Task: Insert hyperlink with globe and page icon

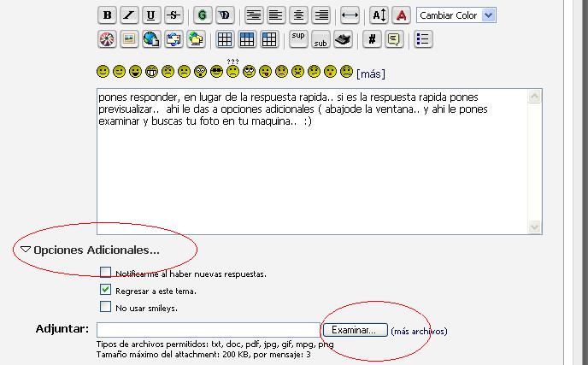Action: [151, 39]
